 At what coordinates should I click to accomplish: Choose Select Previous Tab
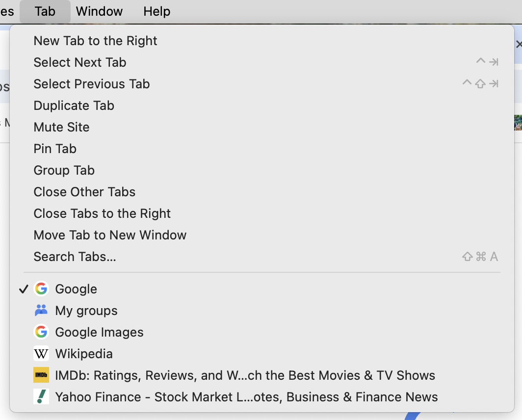point(92,84)
